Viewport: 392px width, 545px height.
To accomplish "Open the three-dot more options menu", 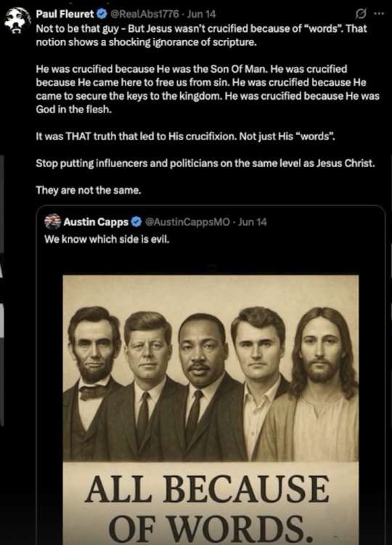I will tap(379, 14).
